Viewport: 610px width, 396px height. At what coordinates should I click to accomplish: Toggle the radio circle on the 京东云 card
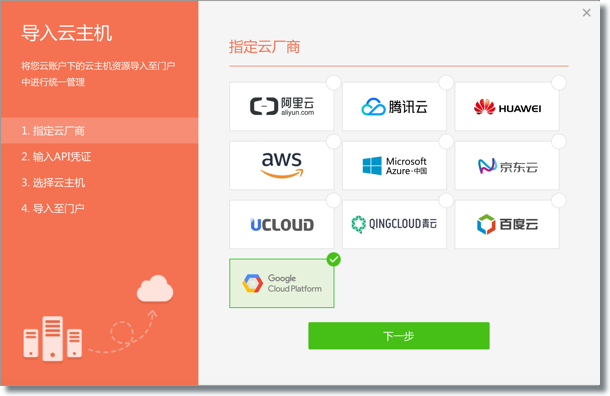coord(559,142)
